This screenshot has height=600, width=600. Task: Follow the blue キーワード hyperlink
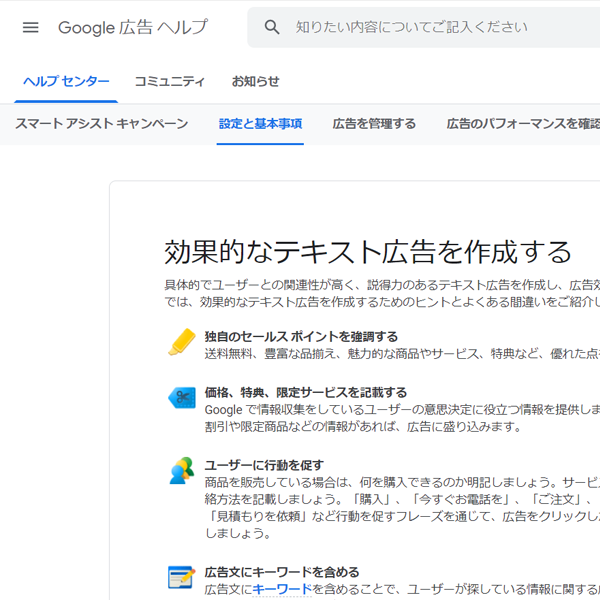point(282,589)
